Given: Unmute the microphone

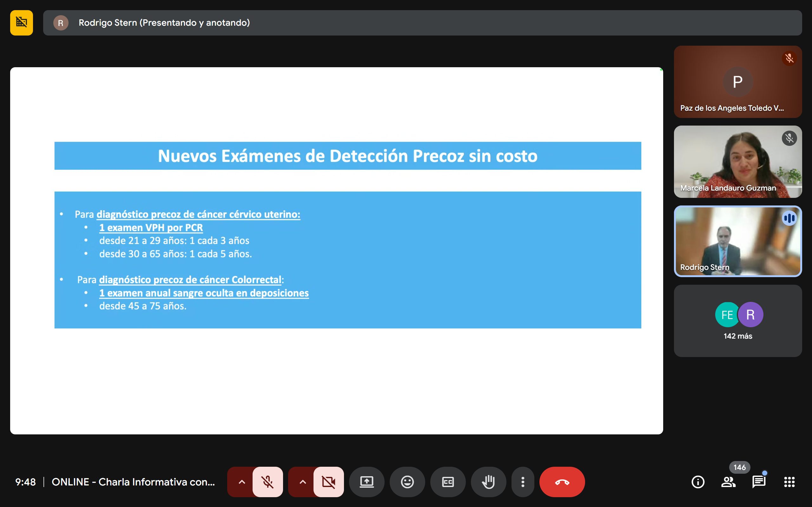Looking at the screenshot, I should click(x=267, y=482).
